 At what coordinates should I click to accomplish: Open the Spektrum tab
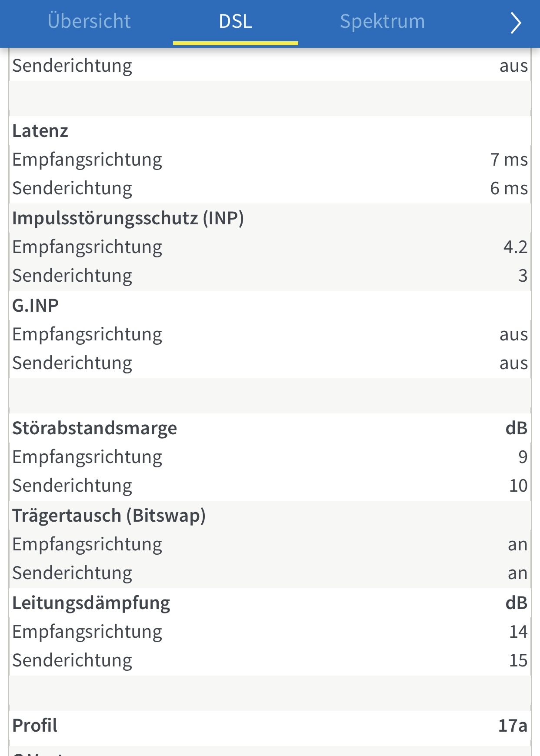382,22
